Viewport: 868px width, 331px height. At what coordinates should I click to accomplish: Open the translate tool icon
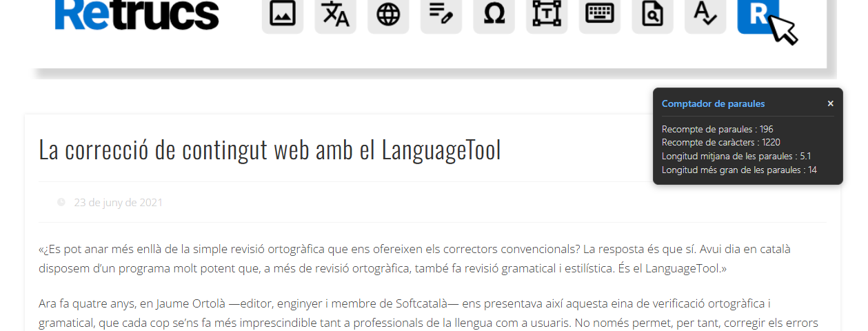336,14
